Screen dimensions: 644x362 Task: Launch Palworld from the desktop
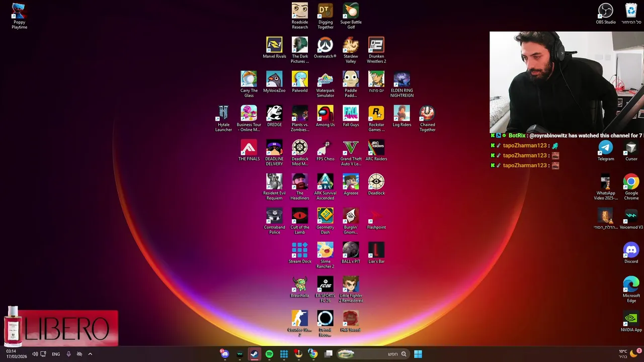[x=300, y=82]
